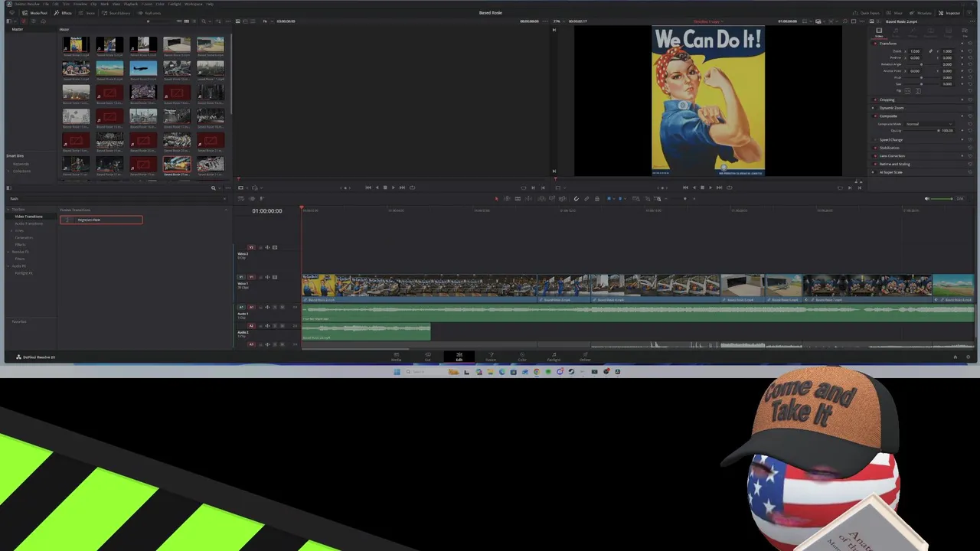Viewport: 980px width, 551px height.
Task: Toggle the Lens Correction enable dot
Action: pos(875,156)
